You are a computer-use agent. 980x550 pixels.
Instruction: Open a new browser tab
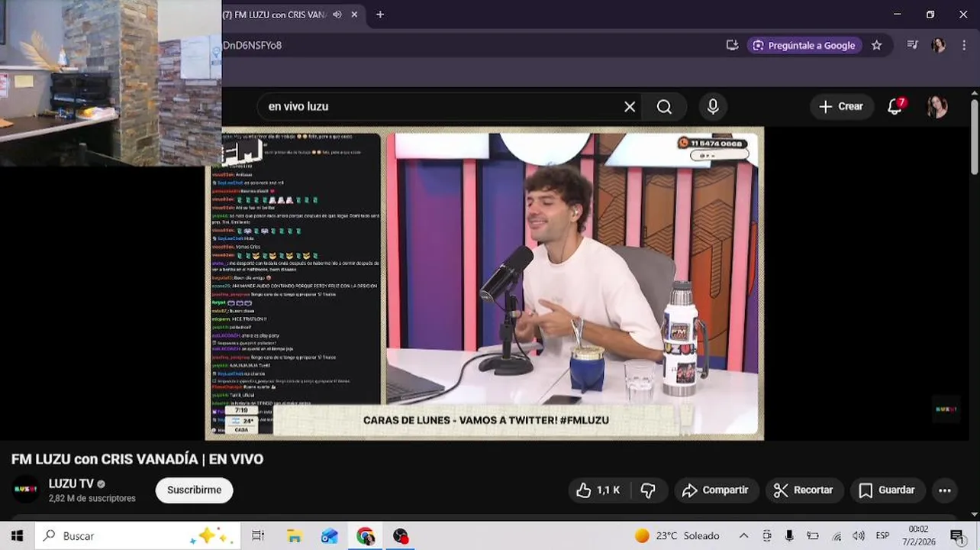(380, 15)
